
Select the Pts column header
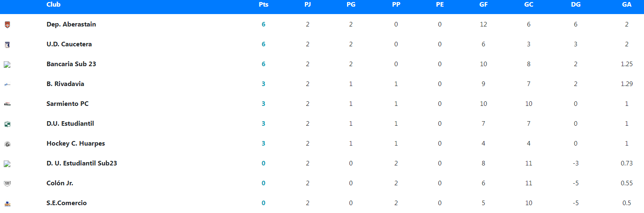click(263, 5)
